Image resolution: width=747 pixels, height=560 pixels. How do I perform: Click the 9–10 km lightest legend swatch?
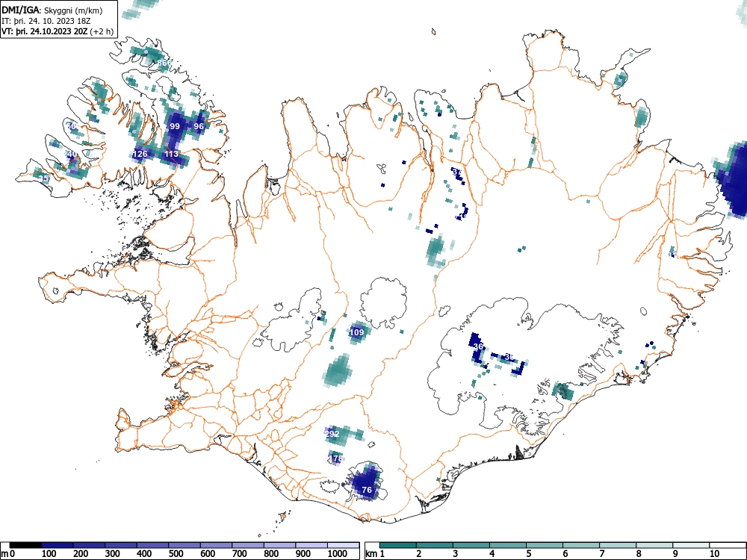[691, 545]
